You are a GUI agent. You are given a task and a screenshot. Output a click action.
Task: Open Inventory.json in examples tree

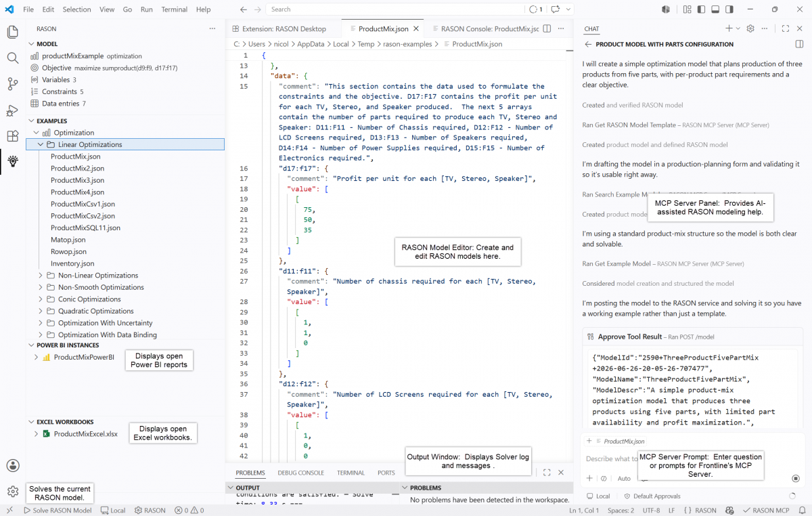(x=72, y=263)
